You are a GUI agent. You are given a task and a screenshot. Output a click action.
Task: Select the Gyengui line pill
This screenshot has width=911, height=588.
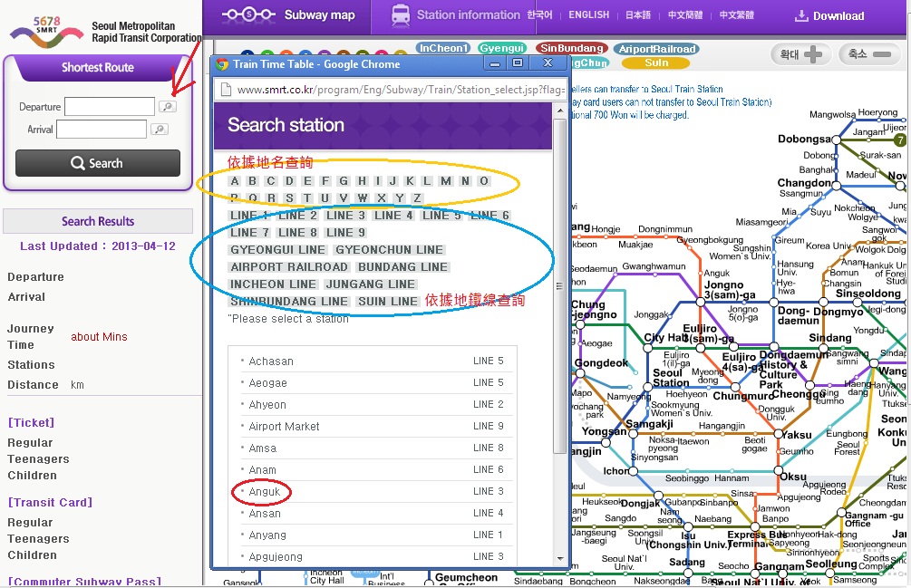click(502, 48)
